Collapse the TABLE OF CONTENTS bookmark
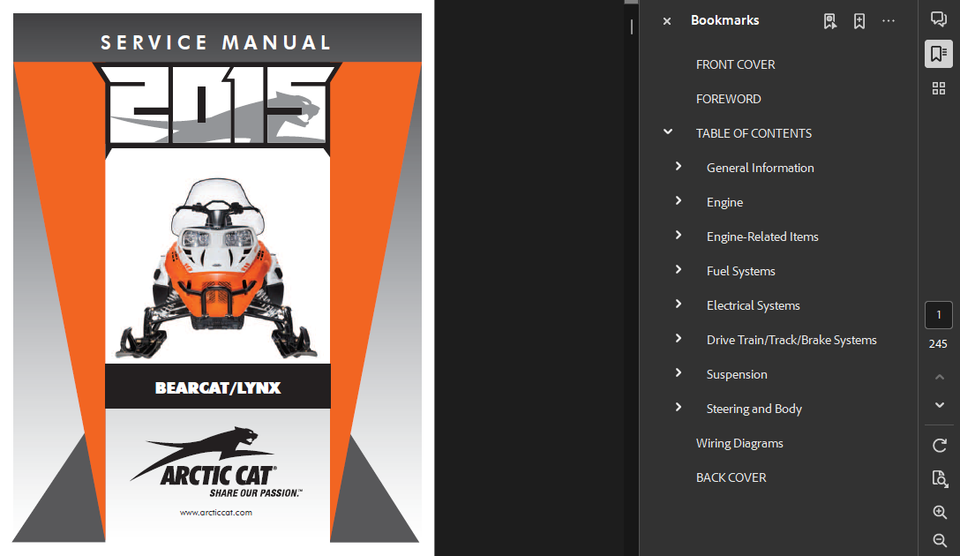The image size is (960, 556). (x=668, y=132)
